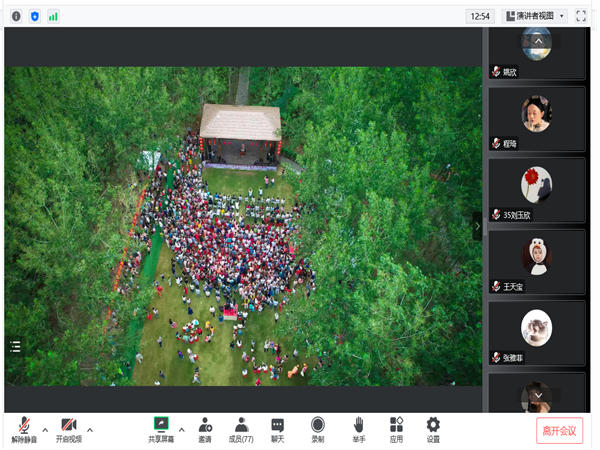Raise hand with 举手 icon

coord(358,429)
